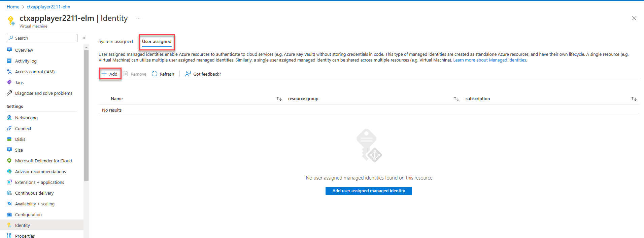Open Disks settings in sidebar
The image size is (644, 238).
(x=20, y=139)
